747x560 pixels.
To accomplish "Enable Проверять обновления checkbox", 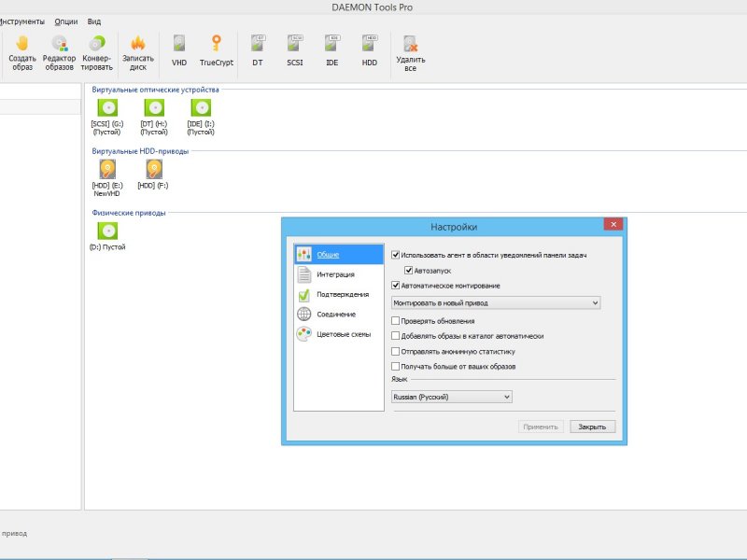I will click(x=395, y=321).
